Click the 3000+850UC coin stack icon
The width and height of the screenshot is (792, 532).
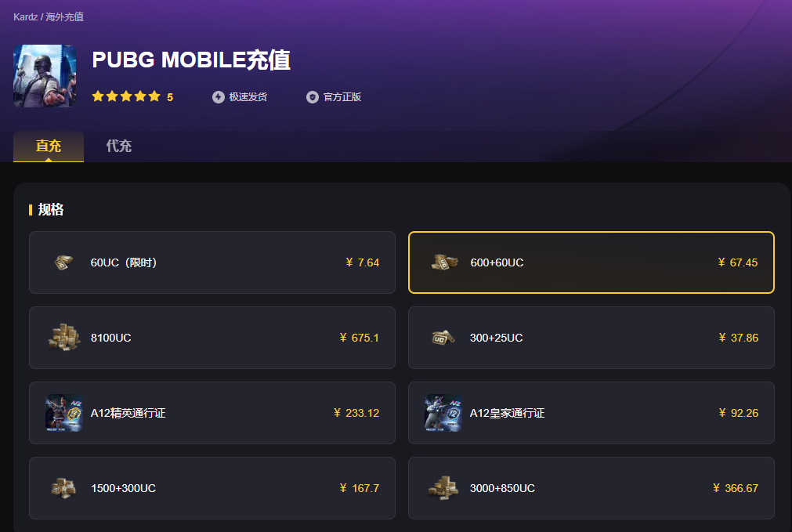point(443,487)
